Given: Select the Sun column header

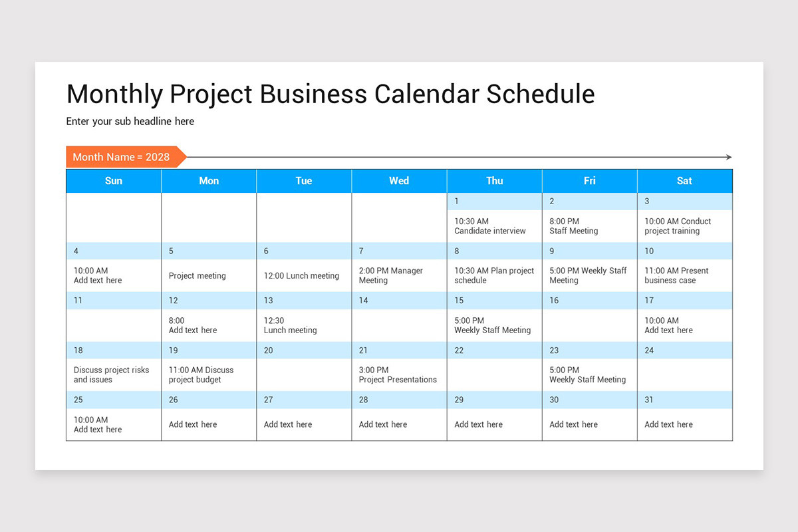Looking at the screenshot, I should [114, 181].
